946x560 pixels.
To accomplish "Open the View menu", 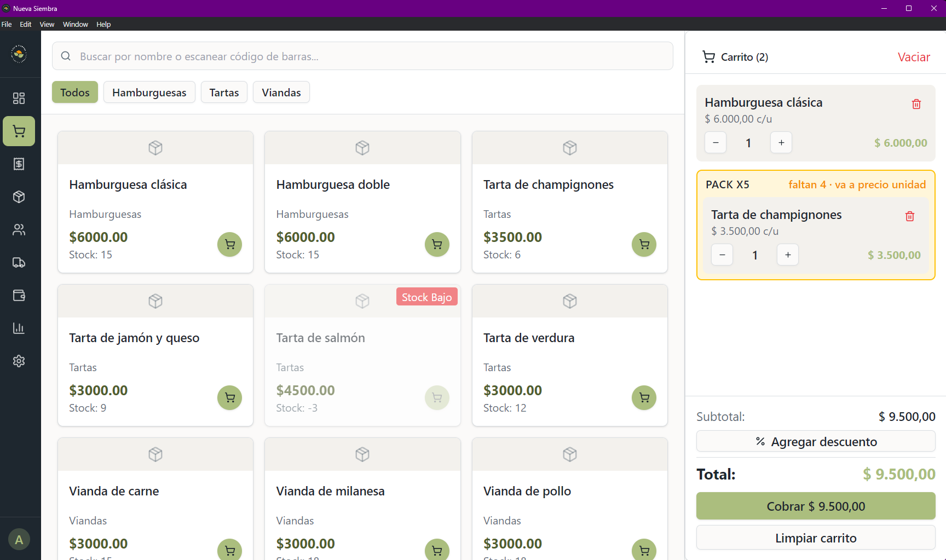I will (x=47, y=24).
